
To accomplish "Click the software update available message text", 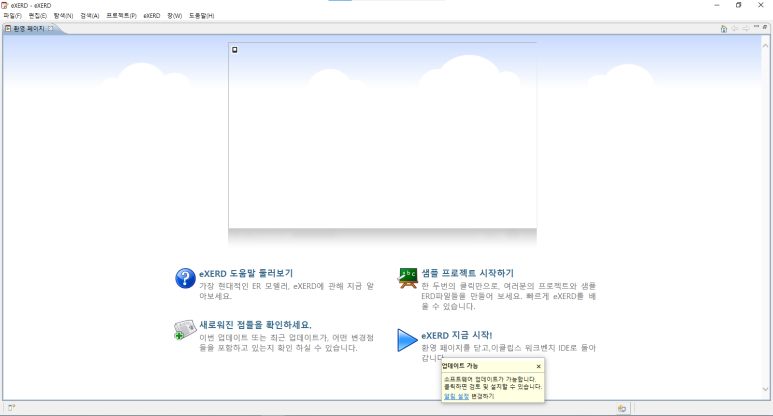I will point(492,383).
